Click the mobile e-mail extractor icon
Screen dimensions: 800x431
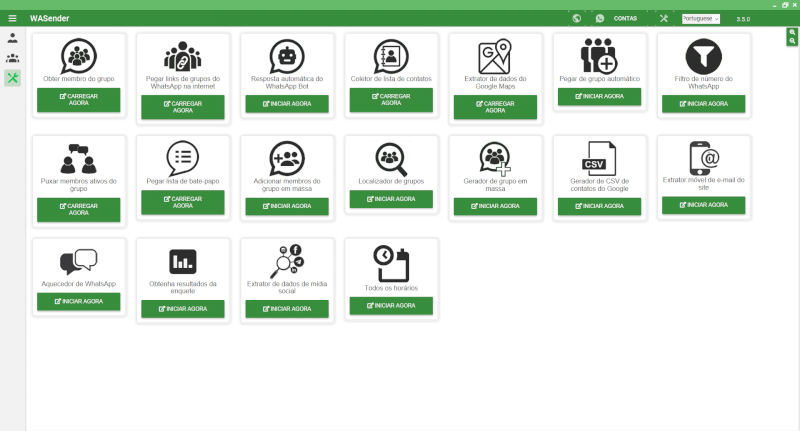point(704,158)
